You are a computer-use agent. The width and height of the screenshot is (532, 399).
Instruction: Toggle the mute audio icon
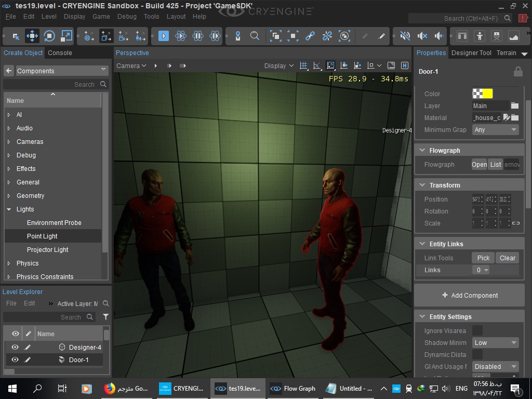[x=405, y=36]
